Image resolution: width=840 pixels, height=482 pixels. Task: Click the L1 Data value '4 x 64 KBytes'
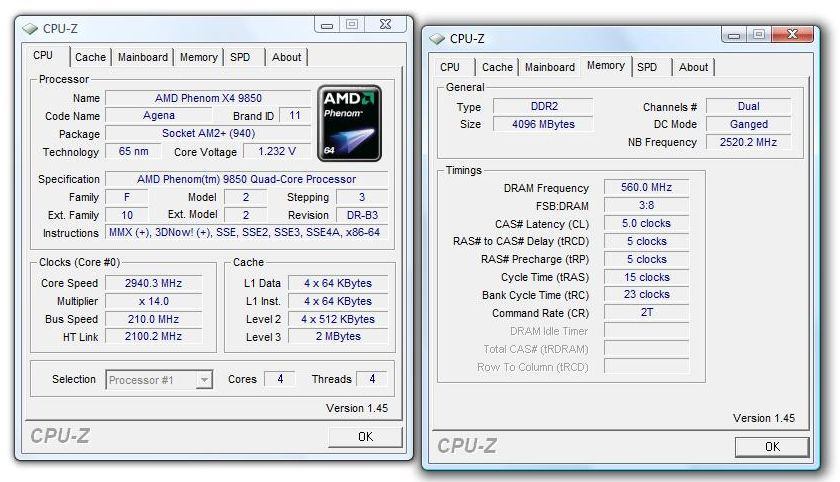tap(338, 283)
